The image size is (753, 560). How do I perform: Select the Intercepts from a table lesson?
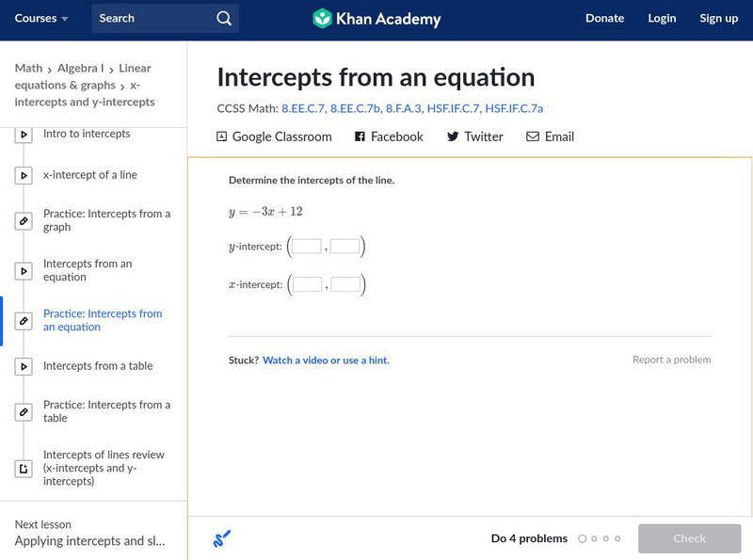point(98,366)
